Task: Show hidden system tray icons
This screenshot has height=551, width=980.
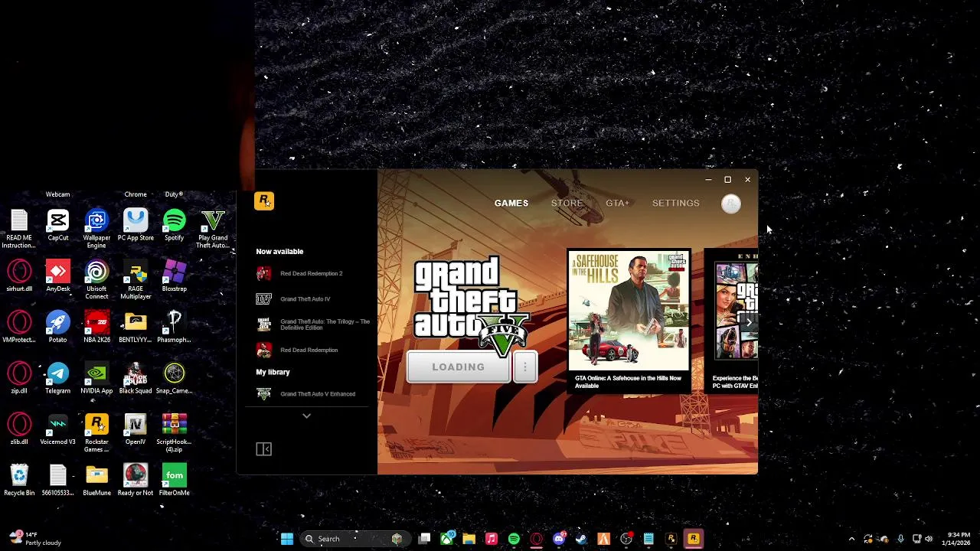Action: 852,539
